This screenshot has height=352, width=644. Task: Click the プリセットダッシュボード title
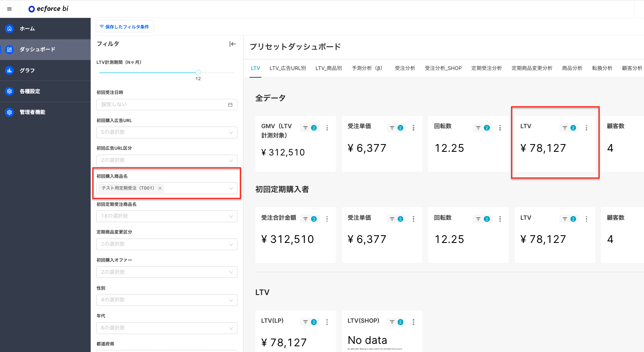(x=295, y=47)
